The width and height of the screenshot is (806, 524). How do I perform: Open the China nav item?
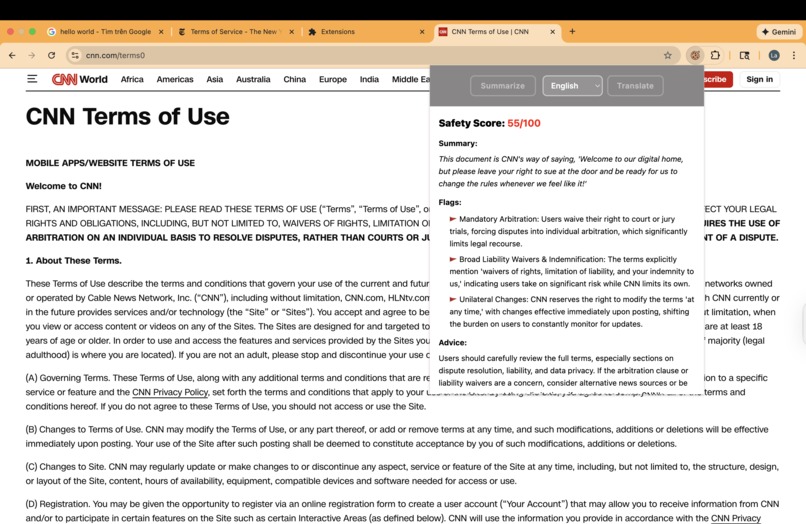(295, 79)
